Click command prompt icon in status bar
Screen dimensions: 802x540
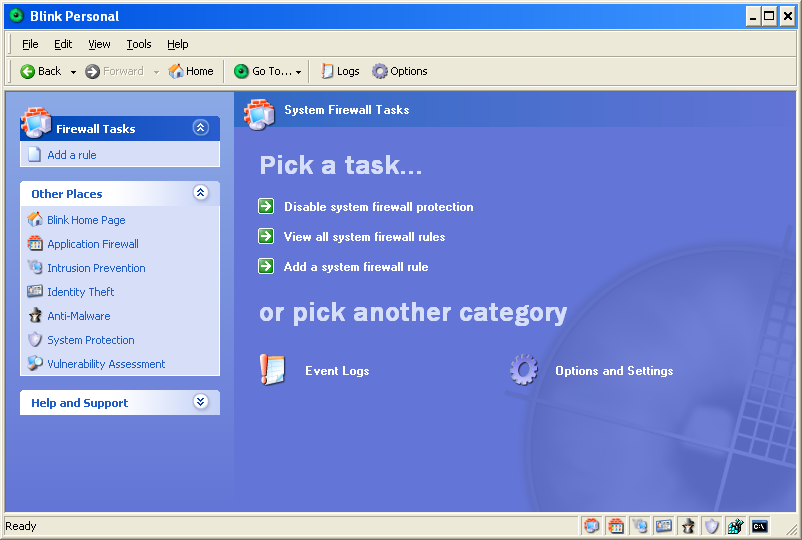tap(760, 526)
